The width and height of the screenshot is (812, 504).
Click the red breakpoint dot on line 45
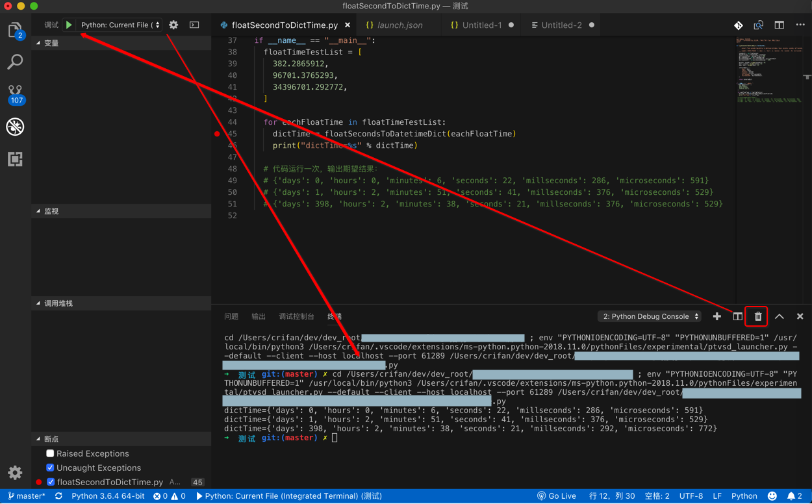coord(217,134)
